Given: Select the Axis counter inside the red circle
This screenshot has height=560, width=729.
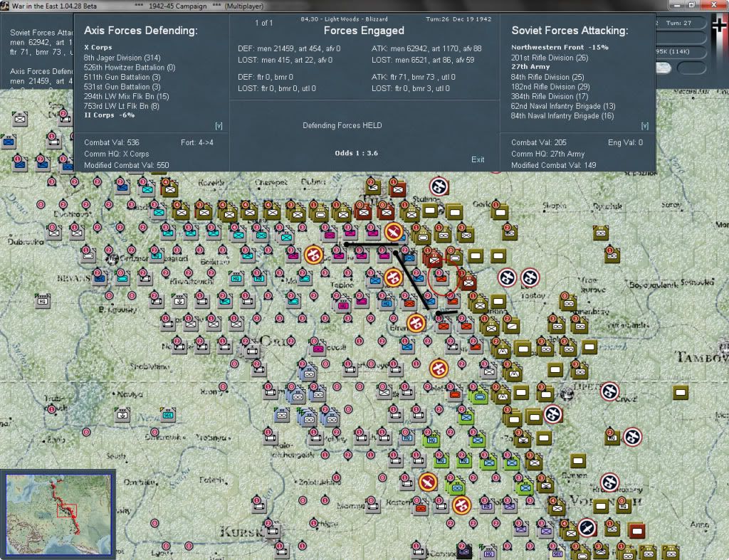Looking at the screenshot, I should [x=441, y=278].
